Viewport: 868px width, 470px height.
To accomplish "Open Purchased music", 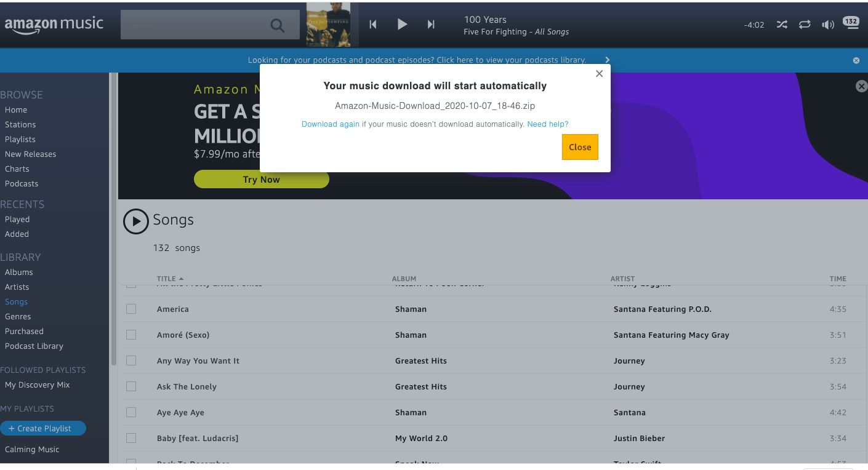I will click(24, 331).
